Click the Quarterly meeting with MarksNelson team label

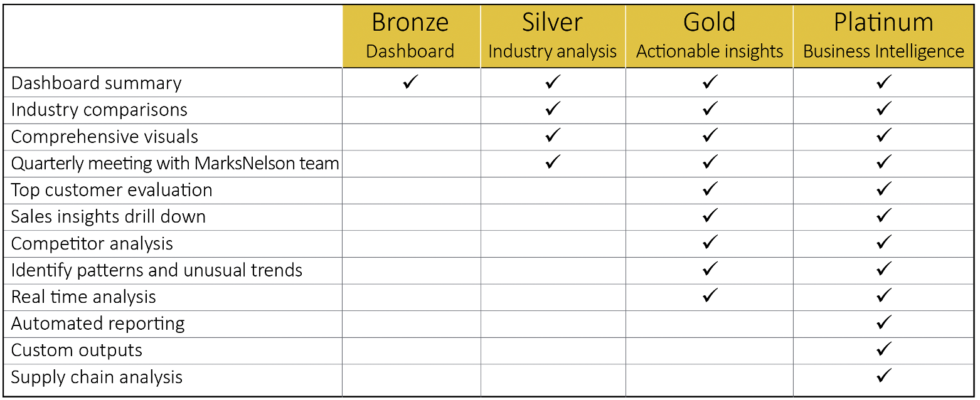pos(175,163)
